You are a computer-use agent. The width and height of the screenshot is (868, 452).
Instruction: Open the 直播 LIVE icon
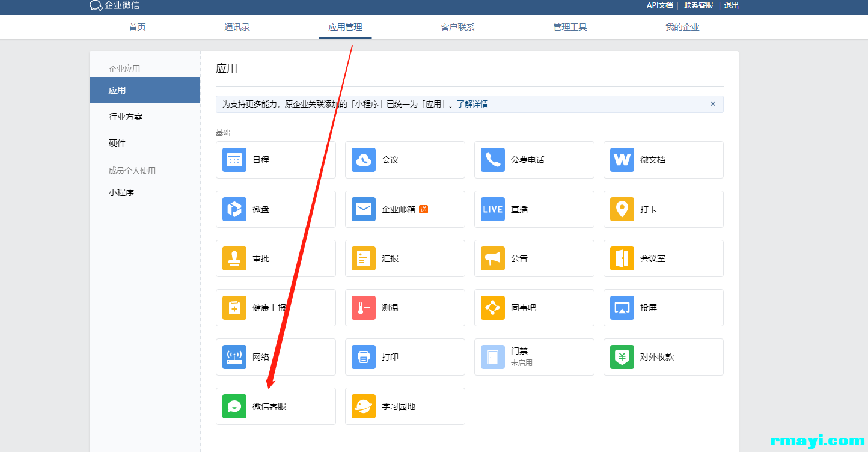492,209
